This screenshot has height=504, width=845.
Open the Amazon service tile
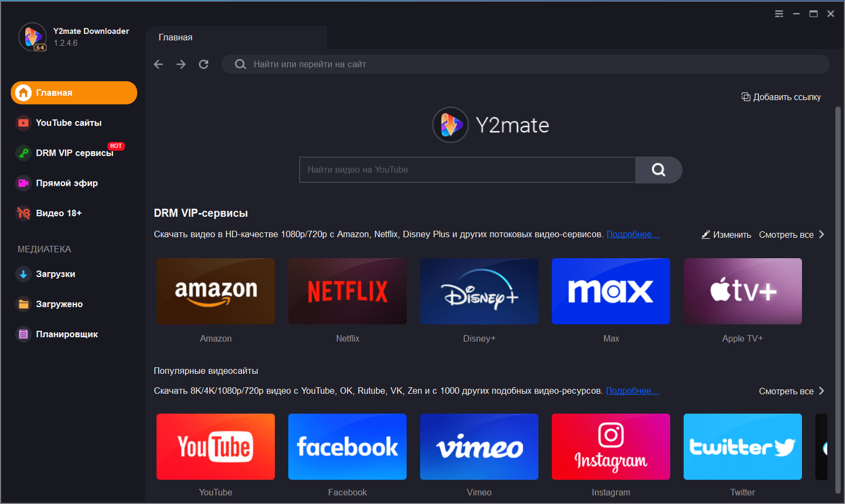click(216, 292)
